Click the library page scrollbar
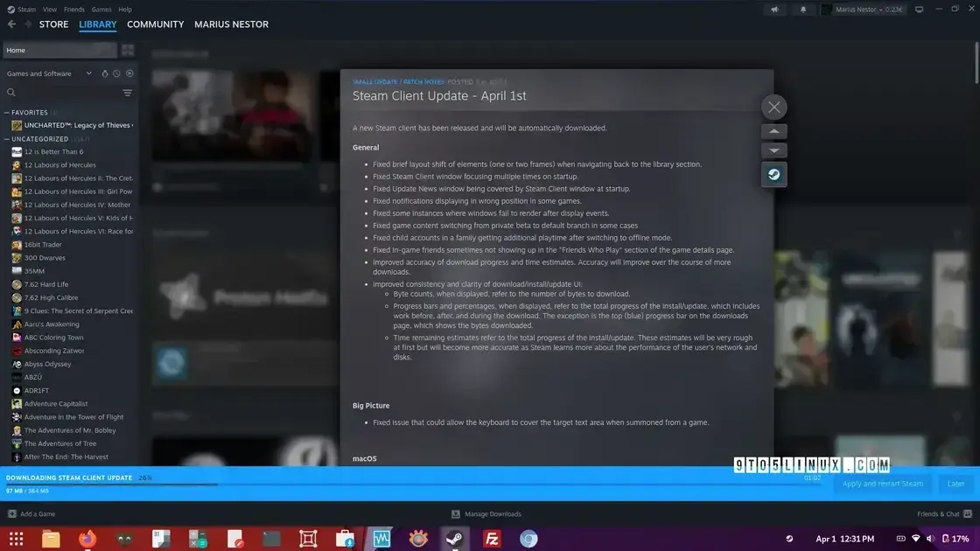The height and width of the screenshot is (551, 980). pos(976,62)
